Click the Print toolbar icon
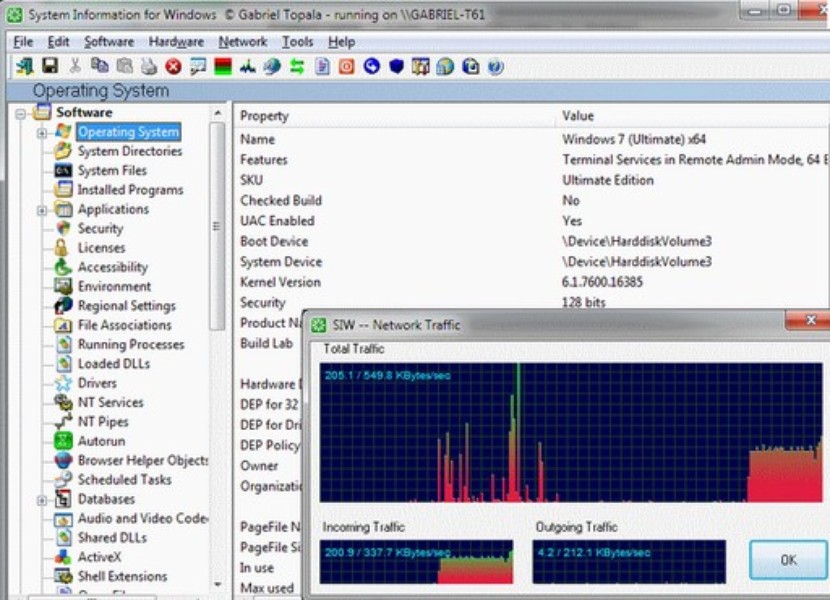The image size is (830, 600). click(x=149, y=66)
